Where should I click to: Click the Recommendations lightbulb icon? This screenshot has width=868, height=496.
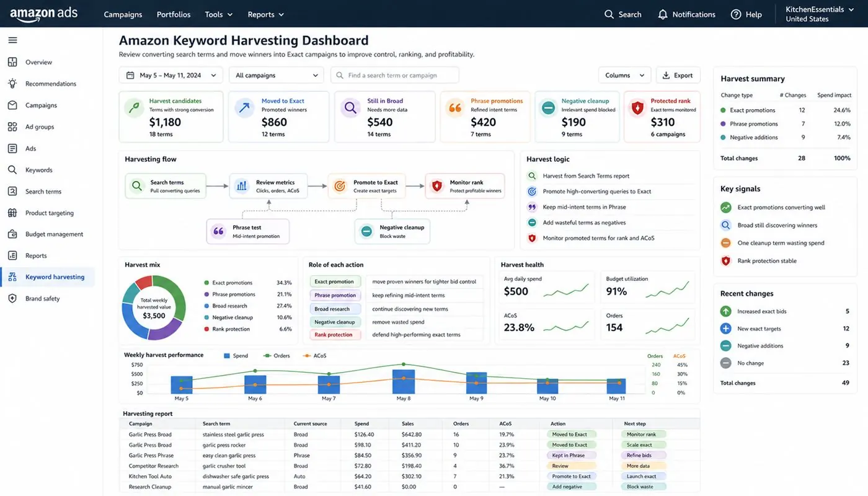[x=12, y=84]
